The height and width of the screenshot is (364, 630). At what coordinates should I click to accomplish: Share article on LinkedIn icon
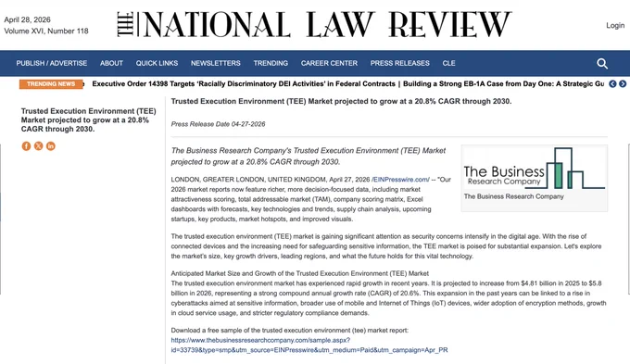pos(51,146)
